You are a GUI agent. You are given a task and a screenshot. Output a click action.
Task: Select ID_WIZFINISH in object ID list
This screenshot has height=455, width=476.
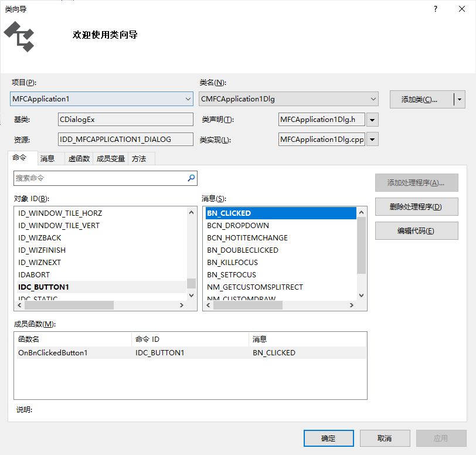click(101, 250)
